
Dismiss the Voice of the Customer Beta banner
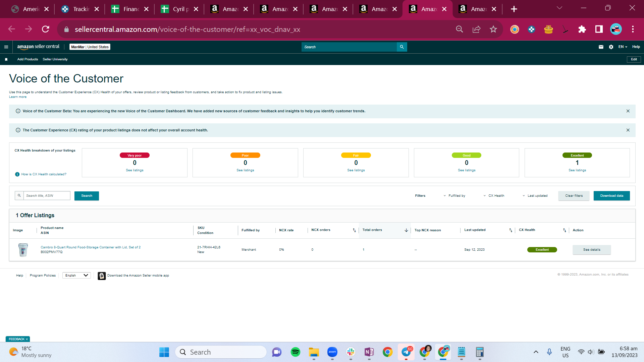point(628,111)
